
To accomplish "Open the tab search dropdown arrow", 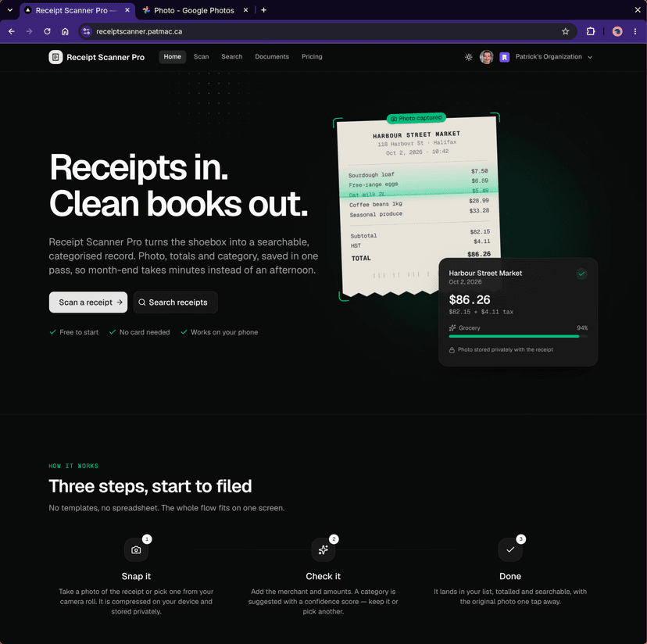I will [10, 10].
